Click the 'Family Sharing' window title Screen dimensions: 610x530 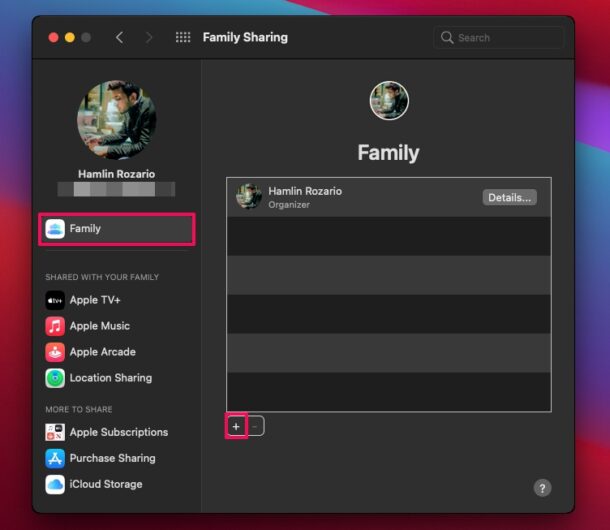coord(245,37)
